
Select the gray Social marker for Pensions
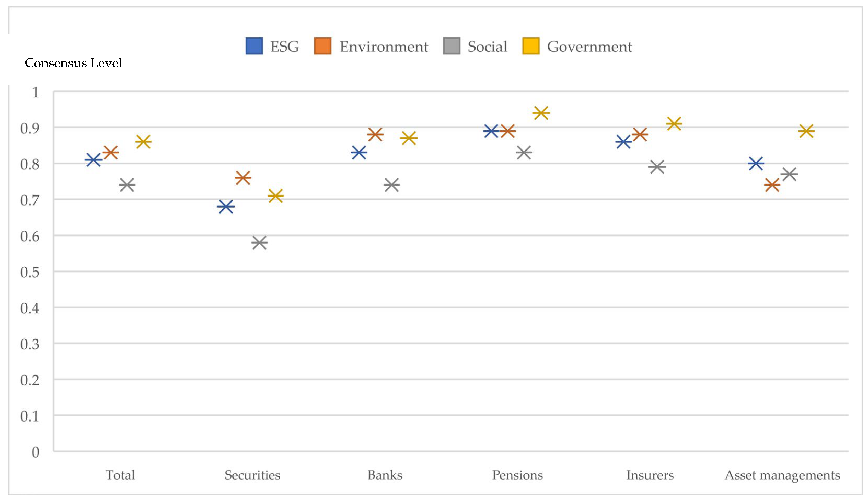tap(524, 152)
